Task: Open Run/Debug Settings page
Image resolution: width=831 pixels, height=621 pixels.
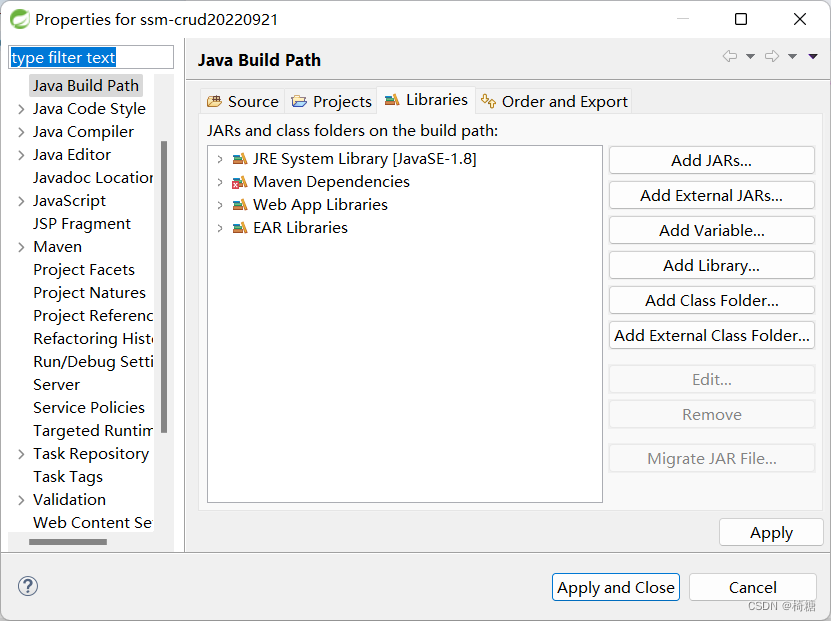Action: pyautogui.click(x=93, y=361)
